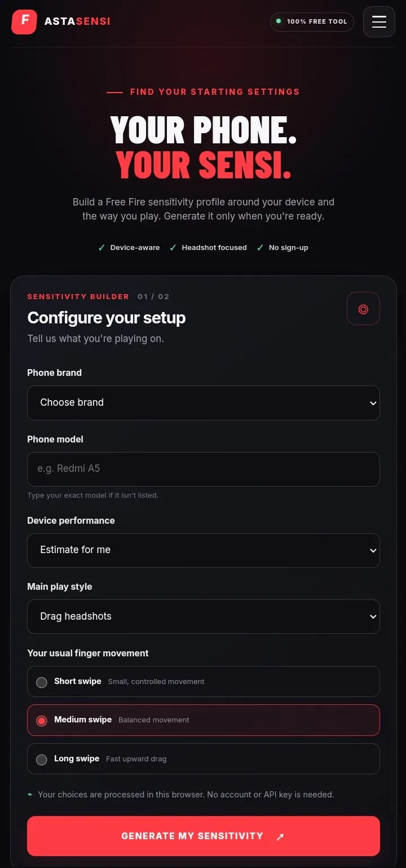
Task: Click the target icon in builder card
Action: click(363, 309)
